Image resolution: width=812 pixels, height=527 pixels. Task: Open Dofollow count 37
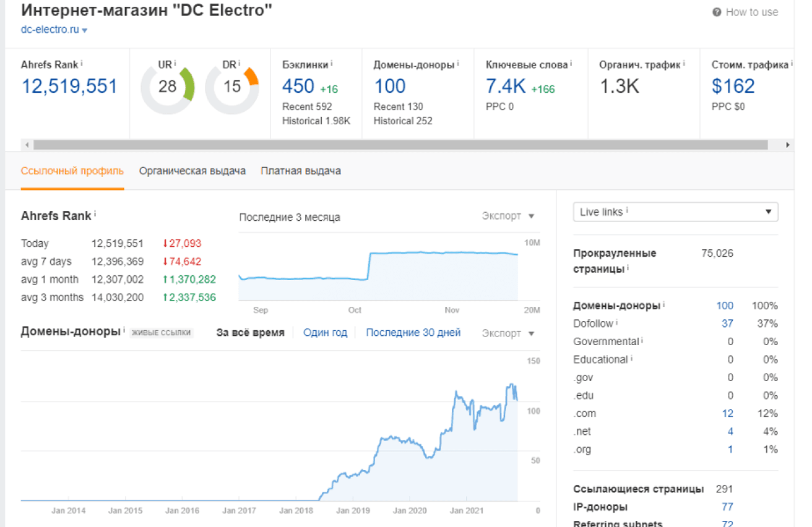point(727,323)
